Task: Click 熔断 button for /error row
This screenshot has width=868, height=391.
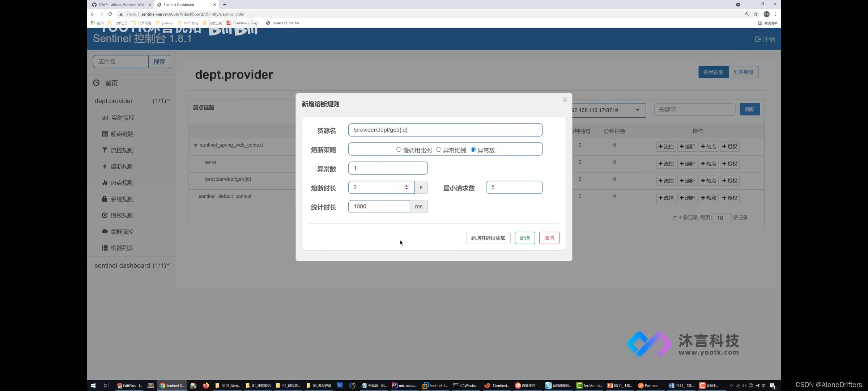Action: point(687,164)
